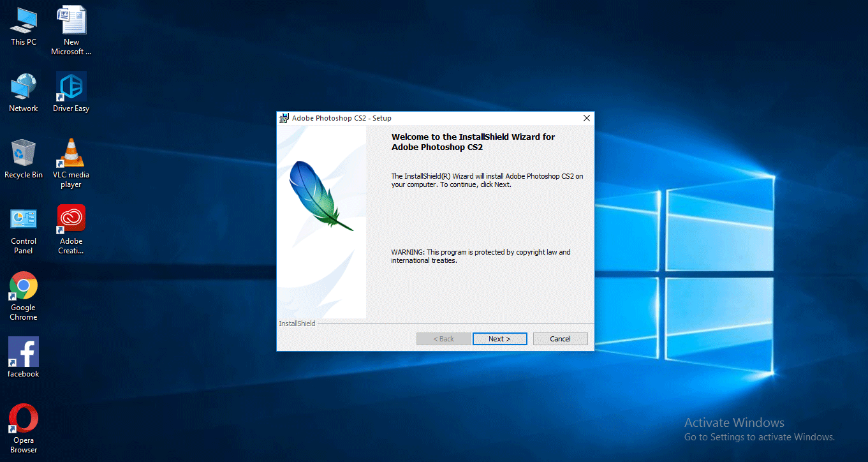
Task: Open This PC
Action: click(x=23, y=20)
